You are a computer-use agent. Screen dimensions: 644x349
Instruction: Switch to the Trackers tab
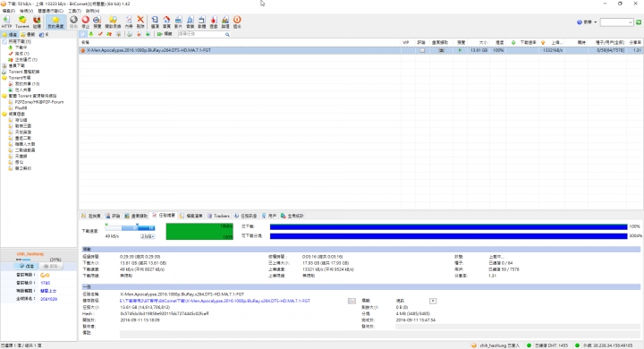218,216
